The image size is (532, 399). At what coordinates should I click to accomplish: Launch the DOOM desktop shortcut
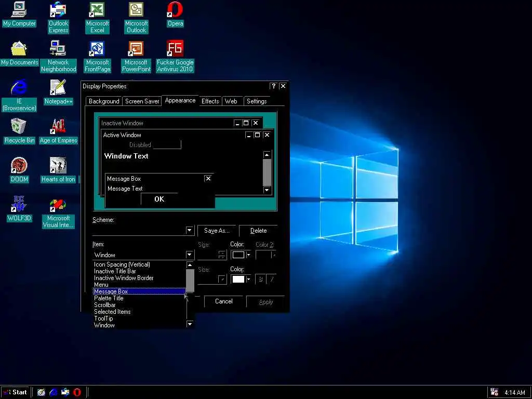[19, 170]
